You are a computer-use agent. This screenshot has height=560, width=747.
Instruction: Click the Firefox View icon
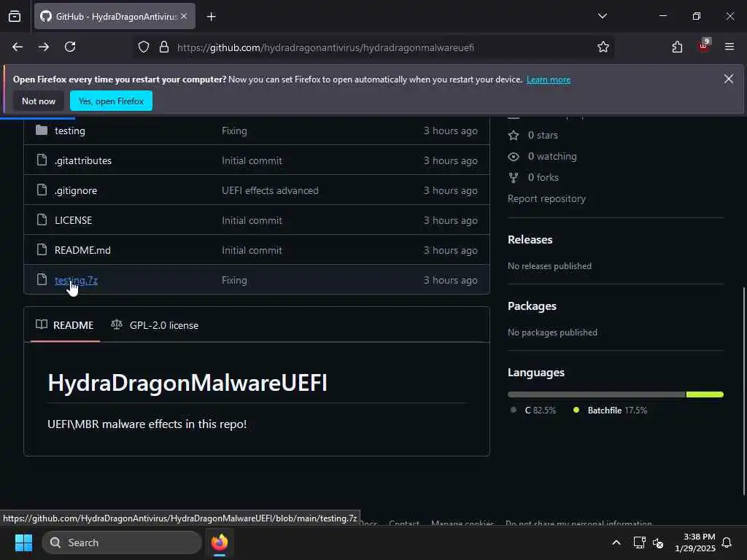(15, 17)
